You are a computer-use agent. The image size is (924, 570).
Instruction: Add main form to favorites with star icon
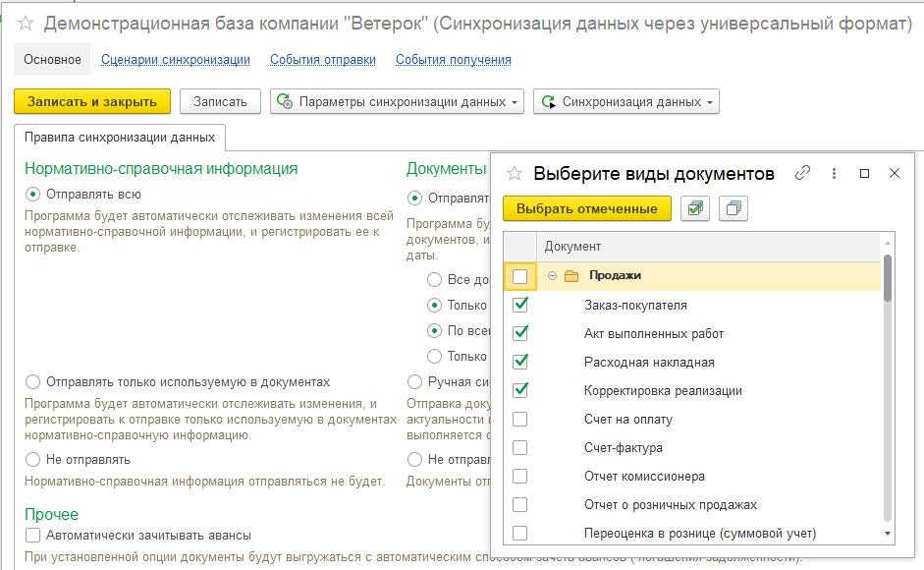pyautogui.click(x=27, y=24)
